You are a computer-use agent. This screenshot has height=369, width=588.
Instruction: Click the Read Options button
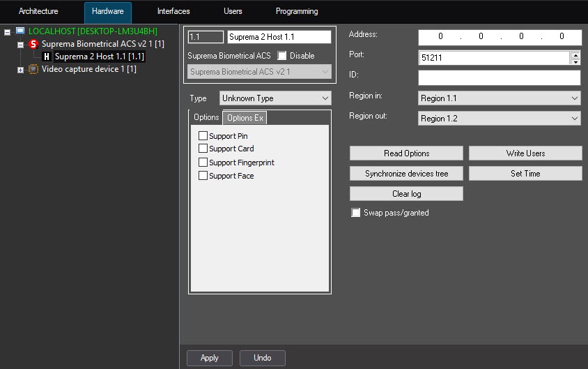coord(406,153)
